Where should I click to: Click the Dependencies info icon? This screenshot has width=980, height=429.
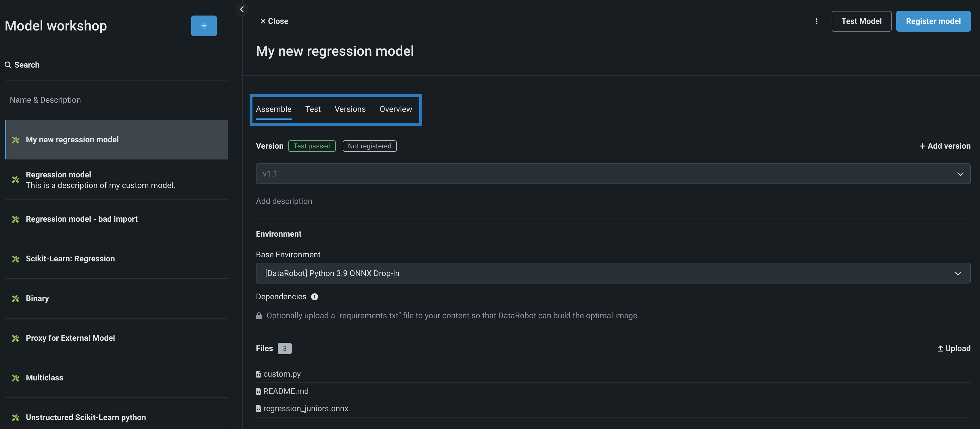click(x=315, y=297)
